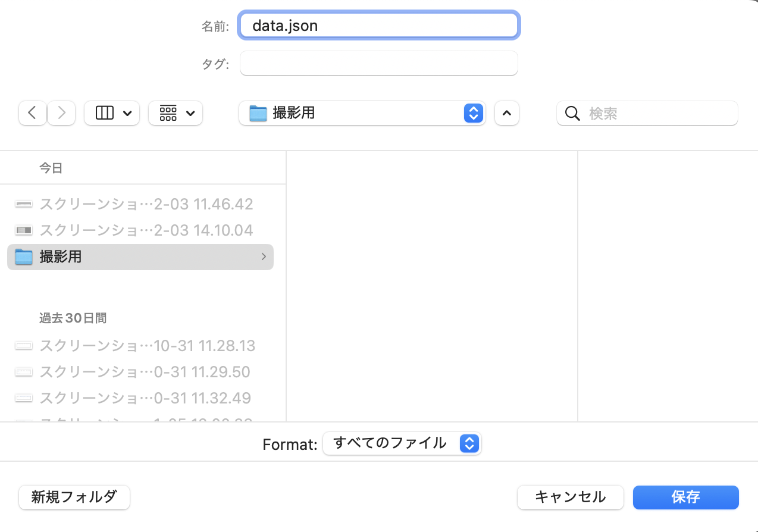Click the icon grouping view control
Image resolution: width=758 pixels, height=532 pixels.
[x=168, y=113]
